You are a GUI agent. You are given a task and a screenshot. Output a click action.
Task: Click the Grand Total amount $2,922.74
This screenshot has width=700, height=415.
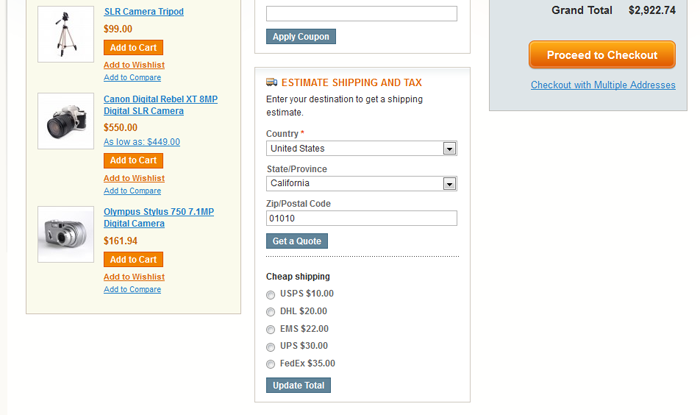pos(652,10)
